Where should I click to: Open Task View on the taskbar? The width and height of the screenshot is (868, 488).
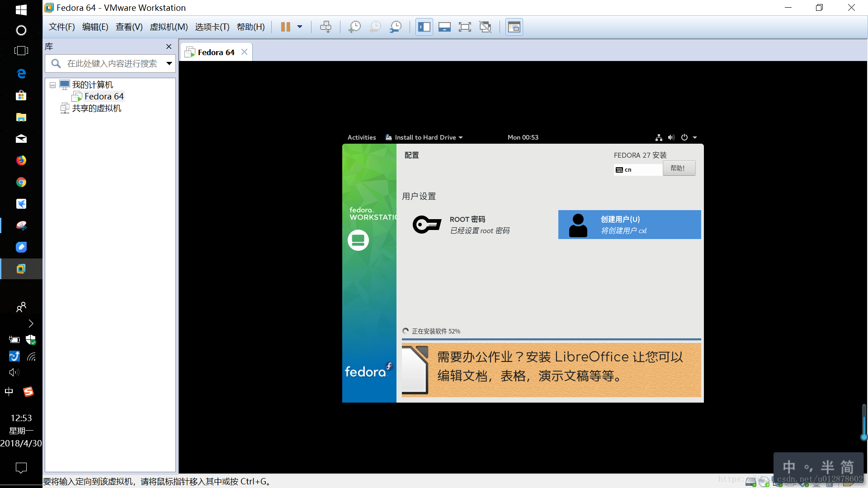point(21,51)
